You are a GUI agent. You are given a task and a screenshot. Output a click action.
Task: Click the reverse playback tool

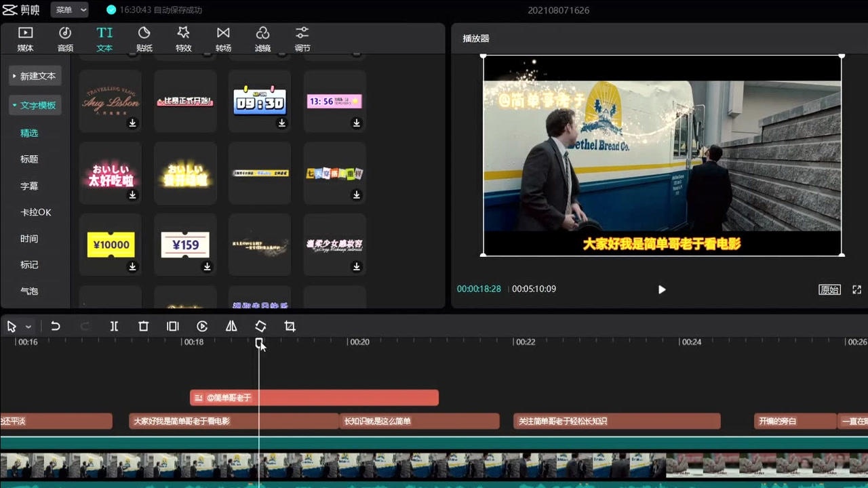click(202, 327)
